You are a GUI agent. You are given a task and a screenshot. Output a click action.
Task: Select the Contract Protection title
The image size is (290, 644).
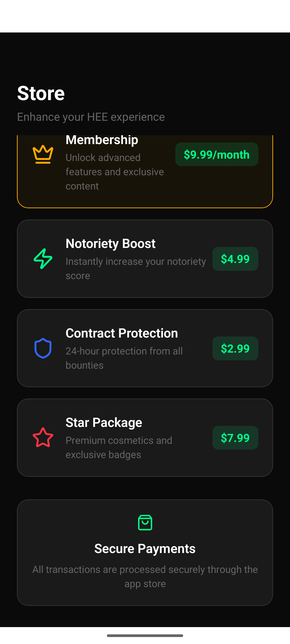tap(122, 333)
